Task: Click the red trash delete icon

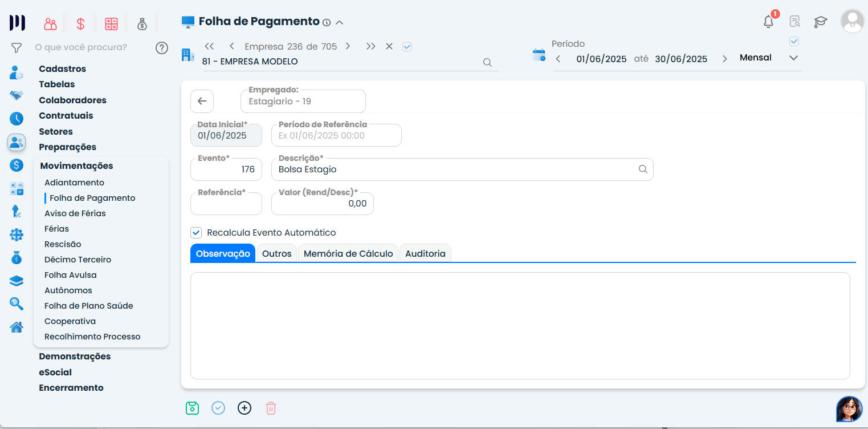Action: (x=271, y=408)
